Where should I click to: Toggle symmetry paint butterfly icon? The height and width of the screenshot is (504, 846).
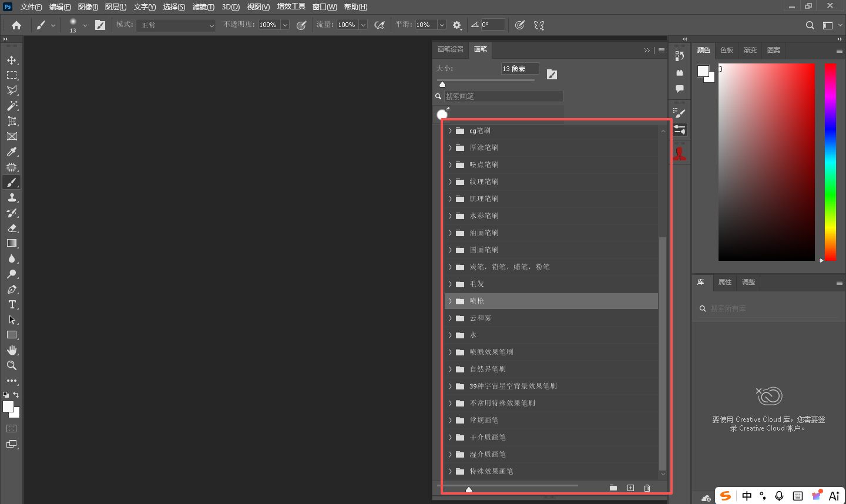point(539,25)
